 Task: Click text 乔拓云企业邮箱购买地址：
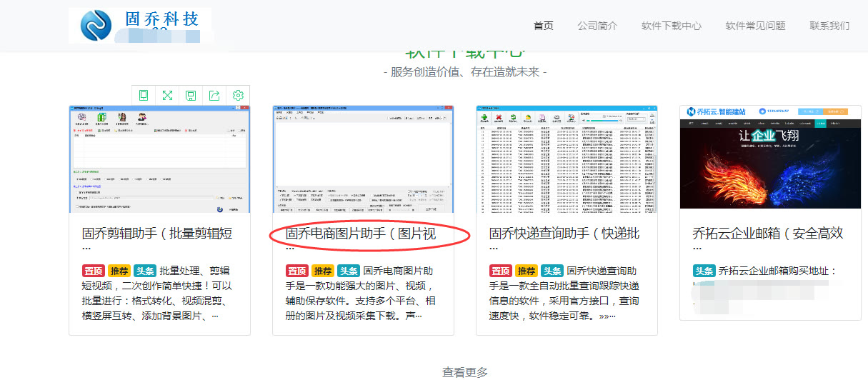[778, 271]
